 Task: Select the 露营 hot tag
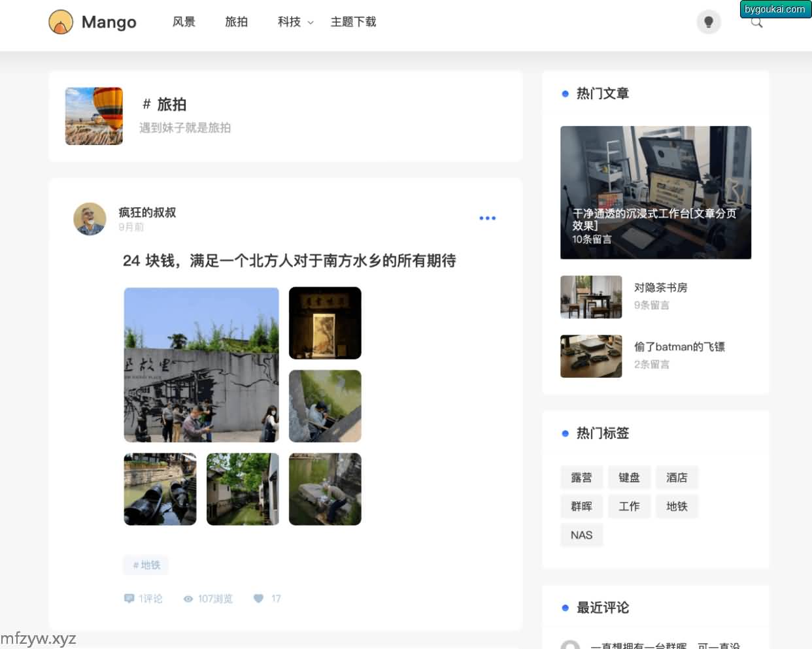tap(581, 478)
